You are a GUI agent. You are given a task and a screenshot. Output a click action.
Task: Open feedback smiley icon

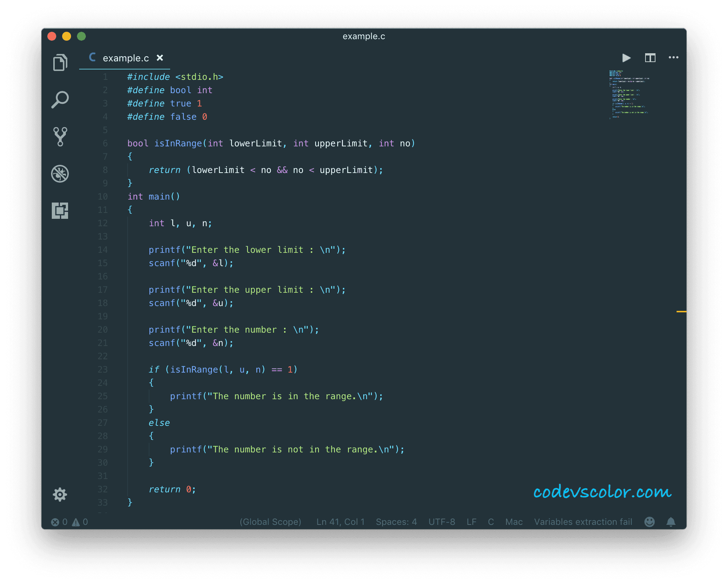[x=650, y=522]
